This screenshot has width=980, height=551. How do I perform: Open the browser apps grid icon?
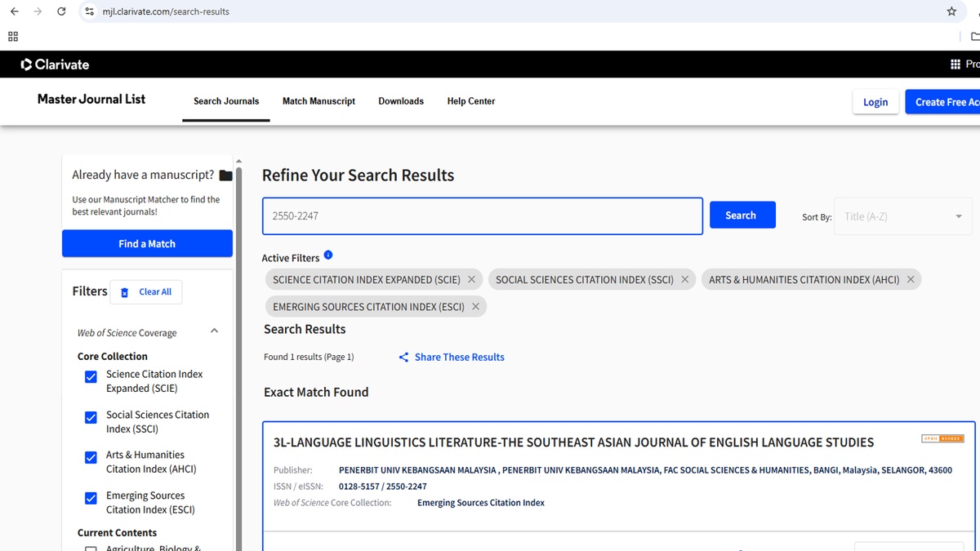[x=13, y=37]
